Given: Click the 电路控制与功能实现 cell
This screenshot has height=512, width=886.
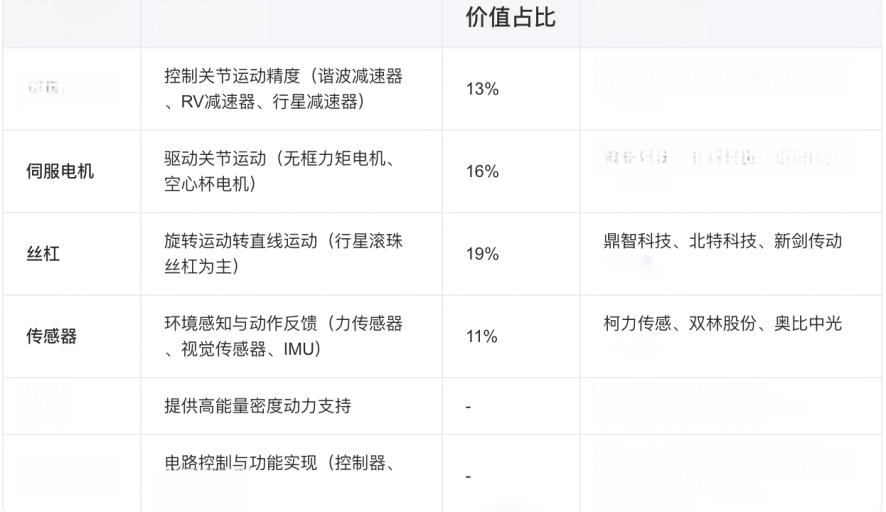Looking at the screenshot, I should [x=240, y=463].
